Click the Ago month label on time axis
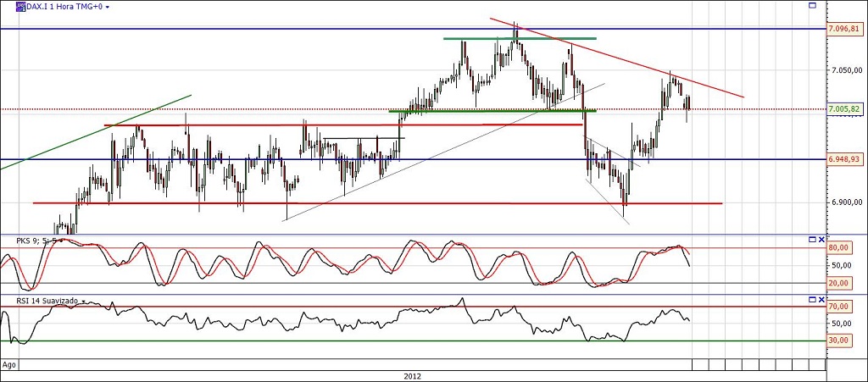Viewport: 868px width, 382px height. [8, 364]
